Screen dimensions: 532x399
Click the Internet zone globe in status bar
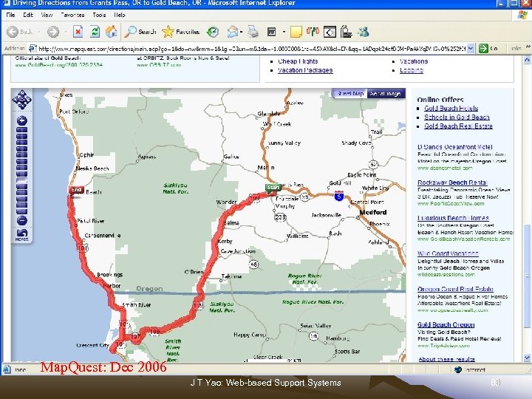(x=457, y=369)
